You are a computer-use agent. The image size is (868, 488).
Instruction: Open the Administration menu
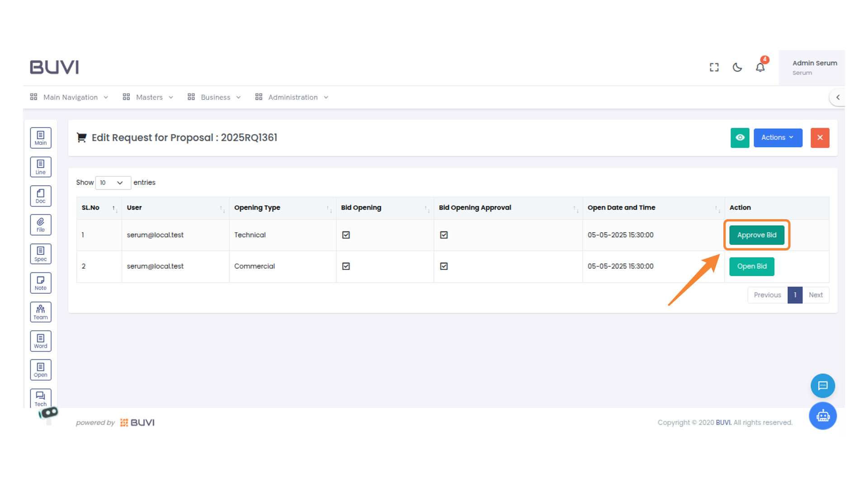tap(292, 97)
